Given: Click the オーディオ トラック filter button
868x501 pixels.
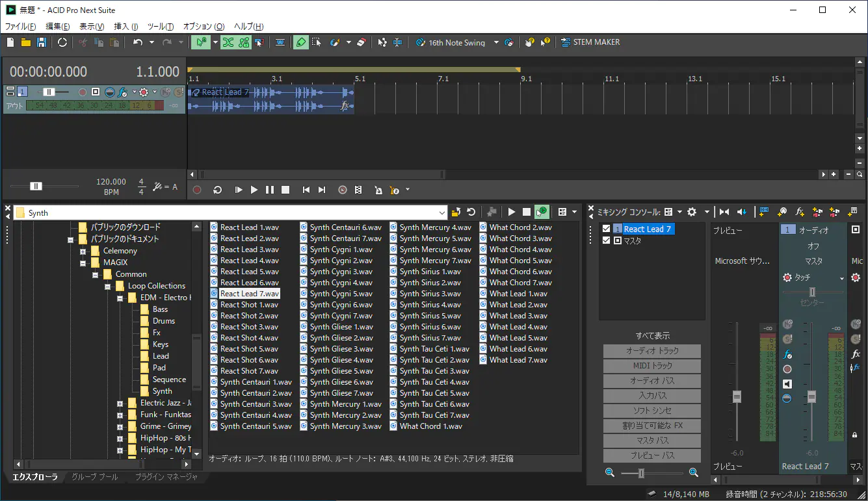Looking at the screenshot, I should click(x=651, y=351).
